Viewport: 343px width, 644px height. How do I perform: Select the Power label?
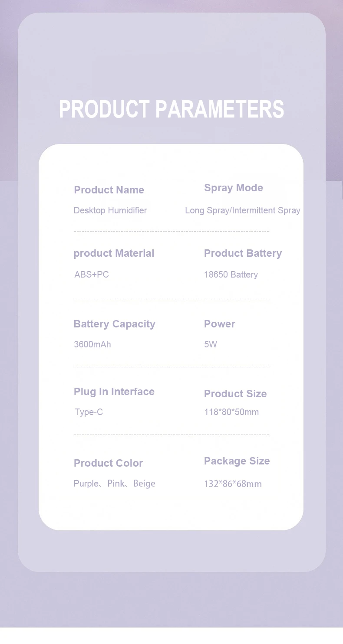pyautogui.click(x=220, y=324)
